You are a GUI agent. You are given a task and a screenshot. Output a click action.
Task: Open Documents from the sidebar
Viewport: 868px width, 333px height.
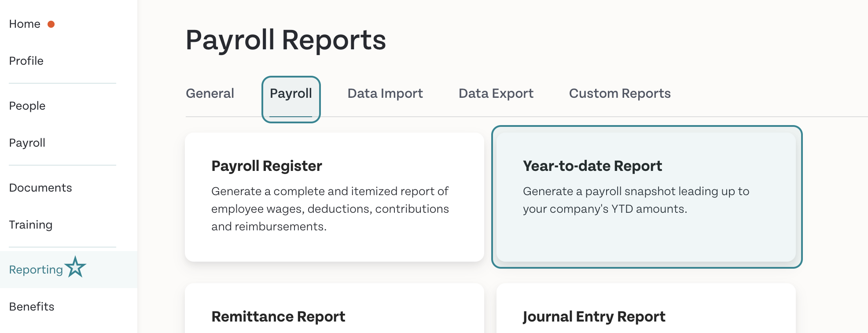(x=40, y=188)
